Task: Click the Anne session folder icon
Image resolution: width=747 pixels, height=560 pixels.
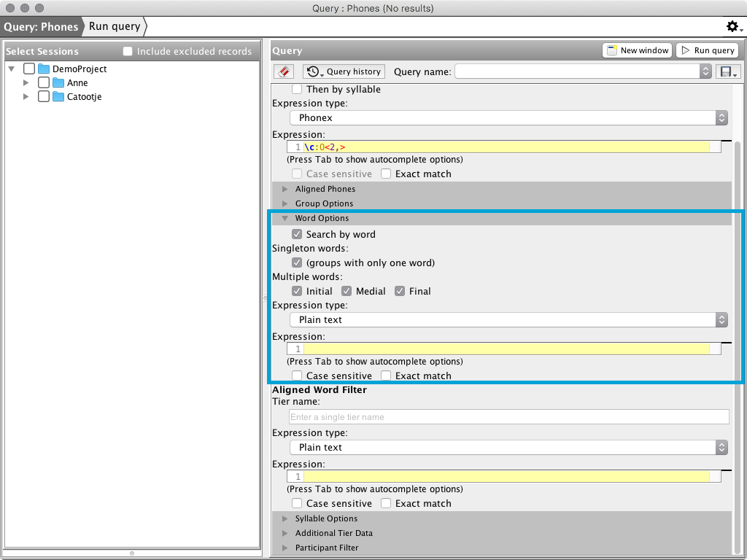Action: click(58, 83)
